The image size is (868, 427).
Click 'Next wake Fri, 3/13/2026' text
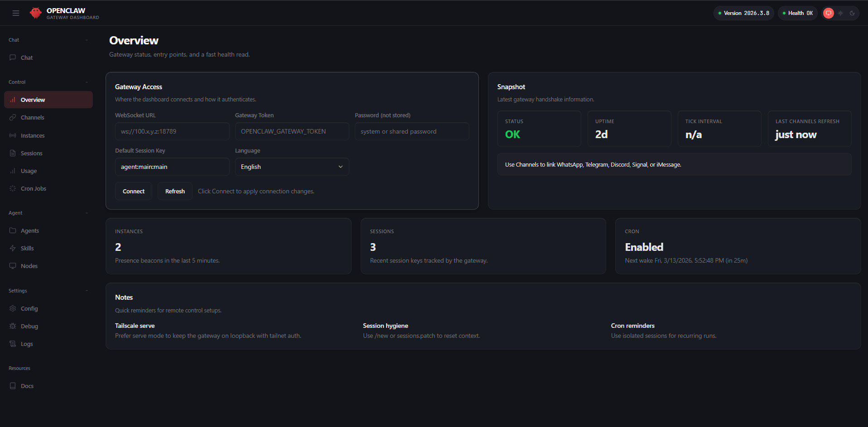point(686,260)
